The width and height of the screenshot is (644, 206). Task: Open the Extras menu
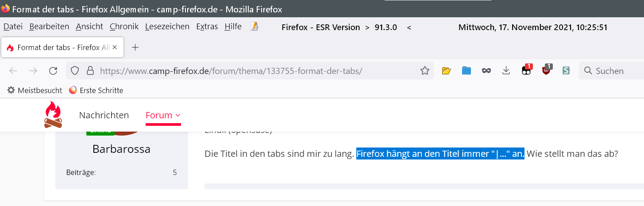point(207,27)
